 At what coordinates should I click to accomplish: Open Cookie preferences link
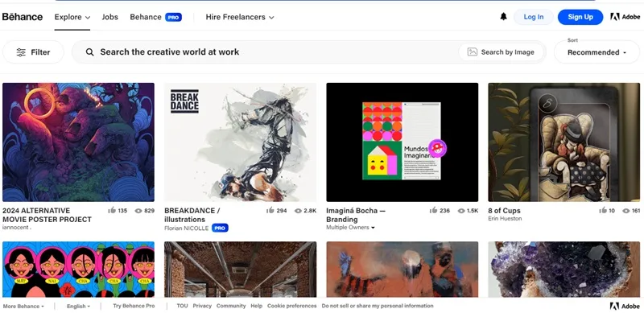[x=291, y=306]
